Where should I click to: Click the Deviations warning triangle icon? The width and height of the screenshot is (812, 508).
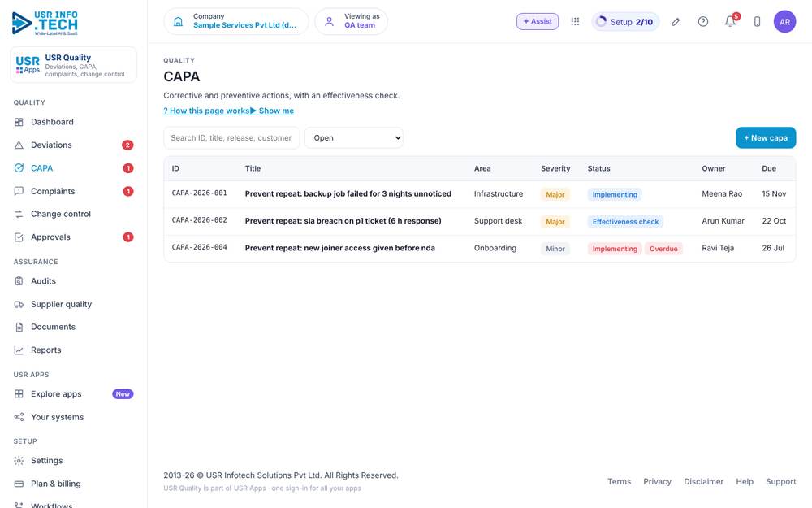tap(19, 145)
